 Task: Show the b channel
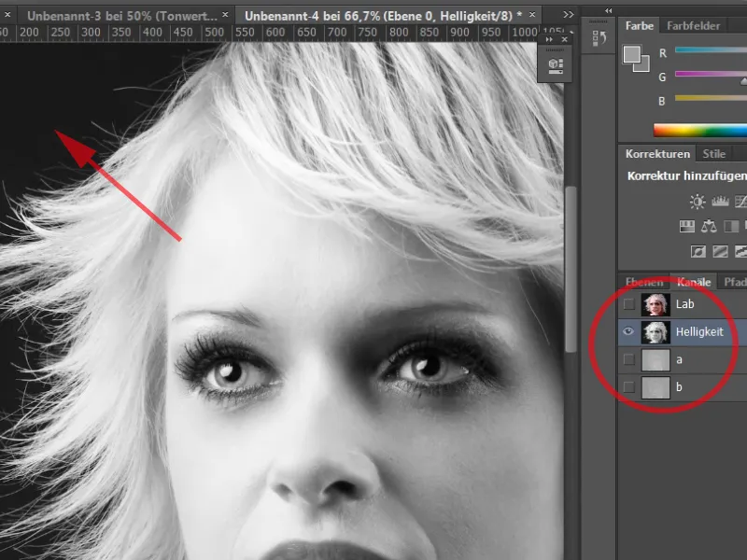tap(628, 387)
